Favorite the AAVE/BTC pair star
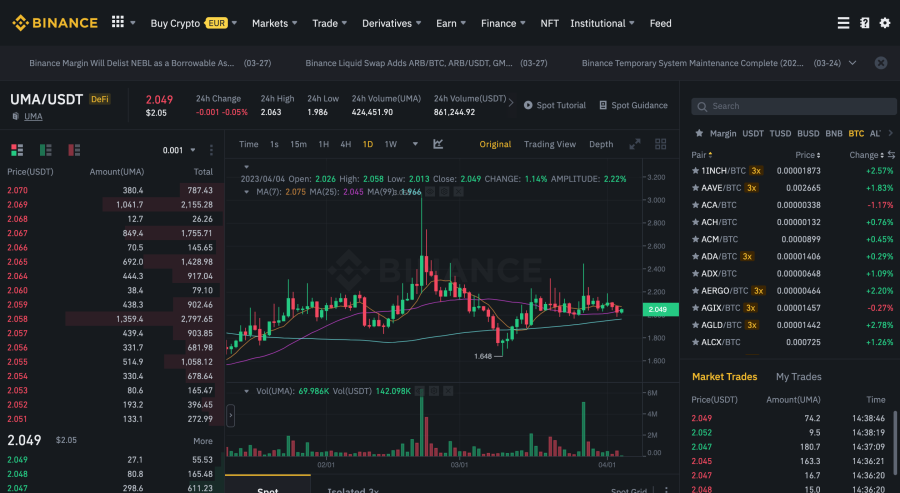 pyautogui.click(x=696, y=188)
